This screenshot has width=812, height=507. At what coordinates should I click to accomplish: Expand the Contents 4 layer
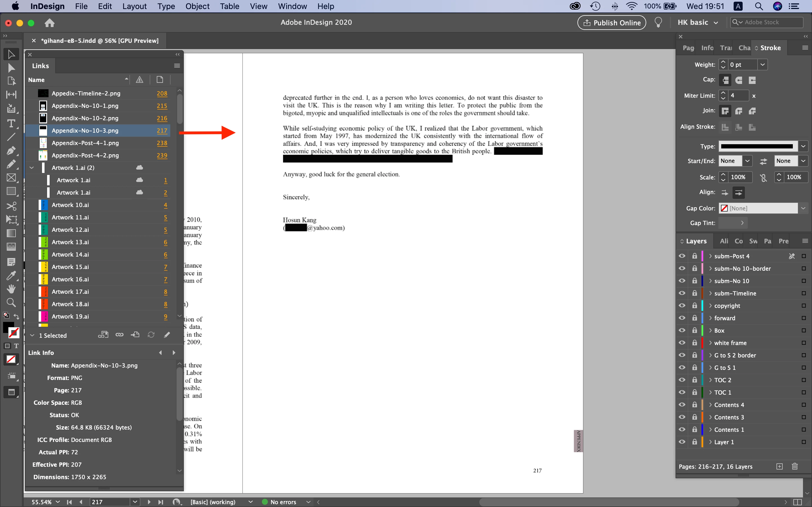(710, 405)
